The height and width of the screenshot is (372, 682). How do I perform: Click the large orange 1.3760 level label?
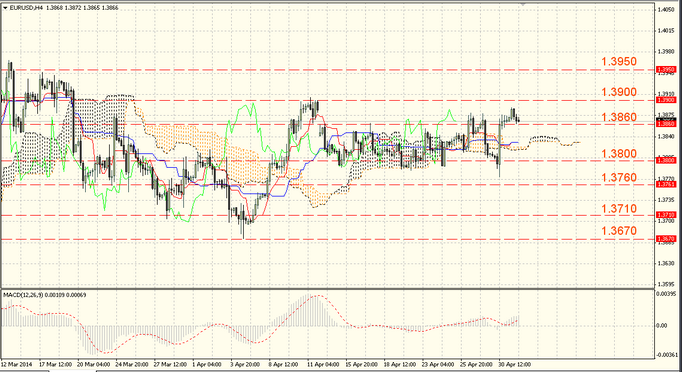[619, 178]
